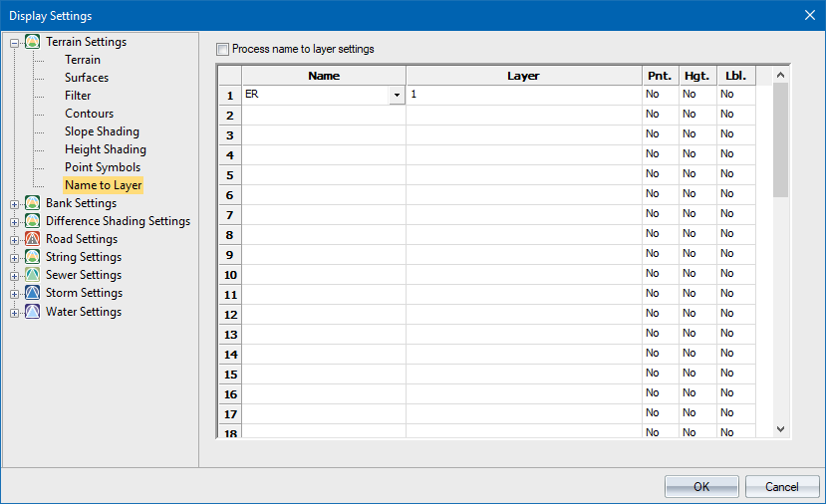Click the Terrain Settings tree icon

pos(32,42)
